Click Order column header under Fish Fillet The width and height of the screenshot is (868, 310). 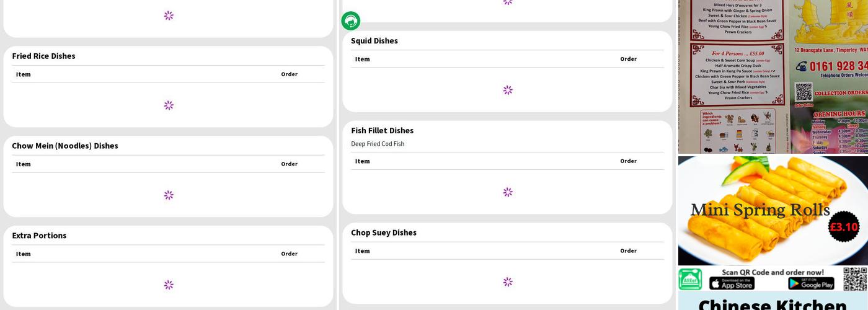pos(628,161)
